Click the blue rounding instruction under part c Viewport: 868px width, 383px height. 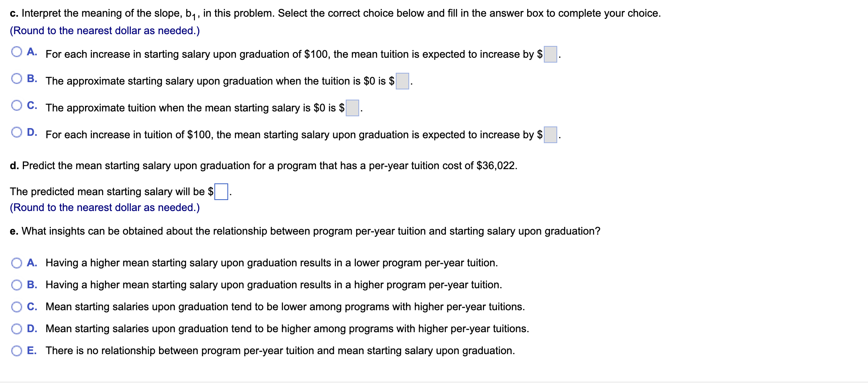coord(105,30)
